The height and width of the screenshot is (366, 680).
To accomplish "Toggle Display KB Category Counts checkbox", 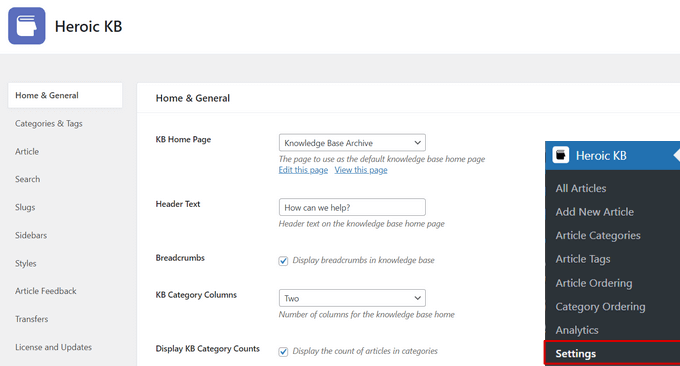I will click(x=283, y=352).
